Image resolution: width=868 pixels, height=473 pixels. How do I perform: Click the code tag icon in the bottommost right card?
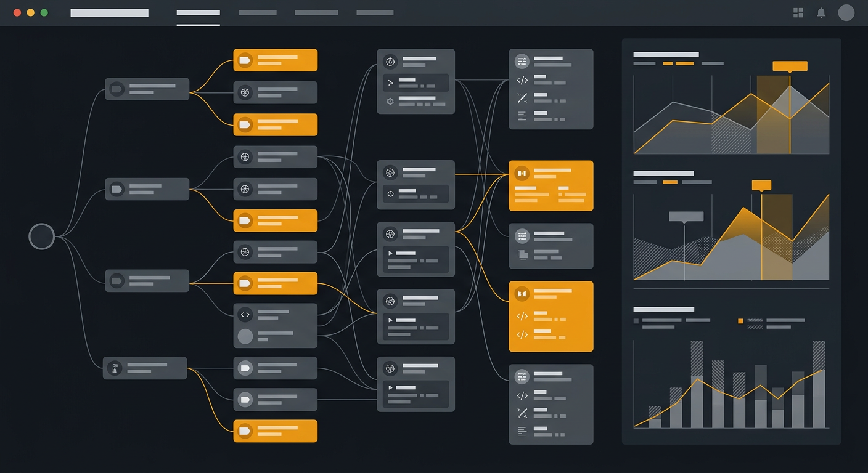click(x=522, y=395)
